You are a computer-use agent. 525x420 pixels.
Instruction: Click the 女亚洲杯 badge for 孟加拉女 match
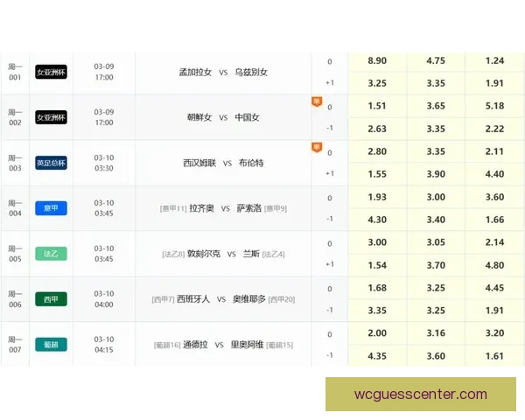[x=51, y=72]
